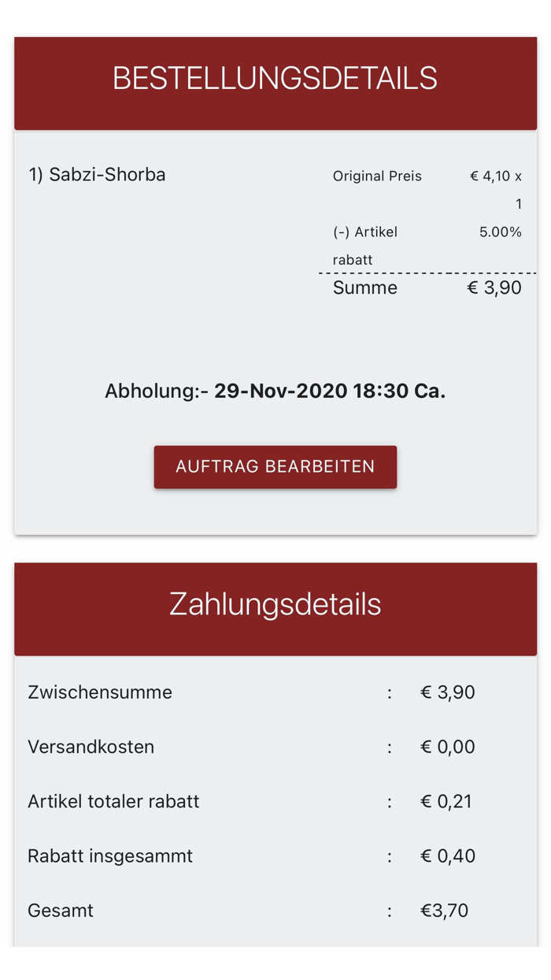
Task: Select the Versandkosten label
Action: click(91, 747)
